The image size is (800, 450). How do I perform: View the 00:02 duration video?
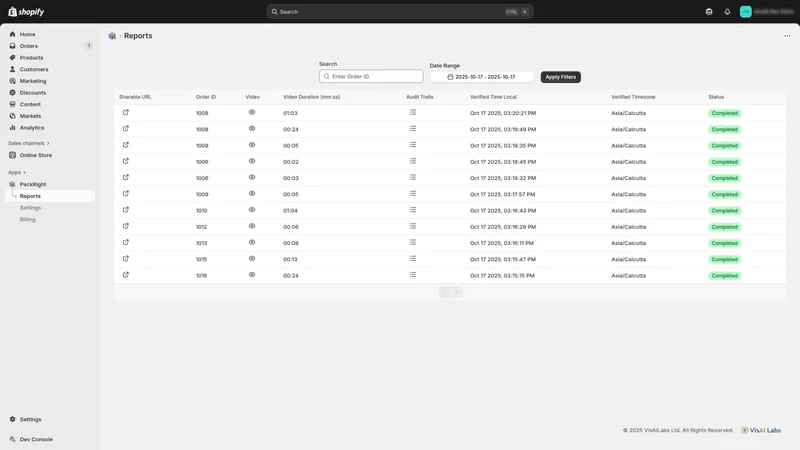pyautogui.click(x=252, y=161)
